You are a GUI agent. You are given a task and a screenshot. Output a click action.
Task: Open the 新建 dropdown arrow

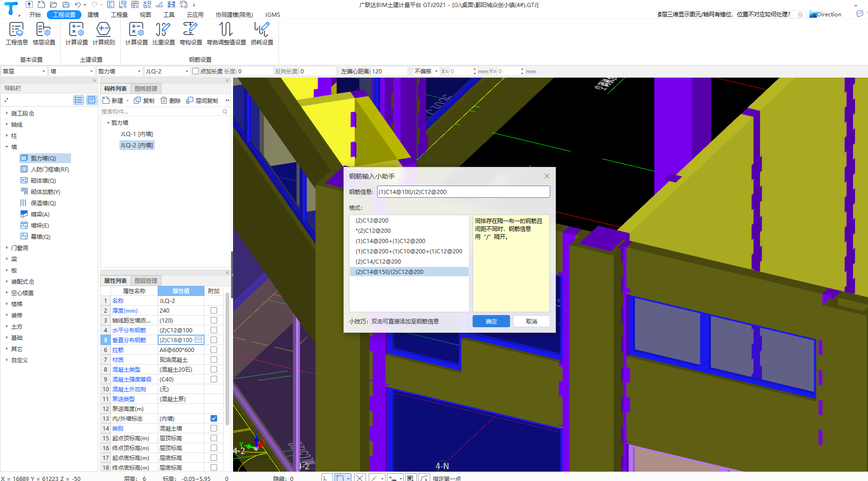click(127, 101)
